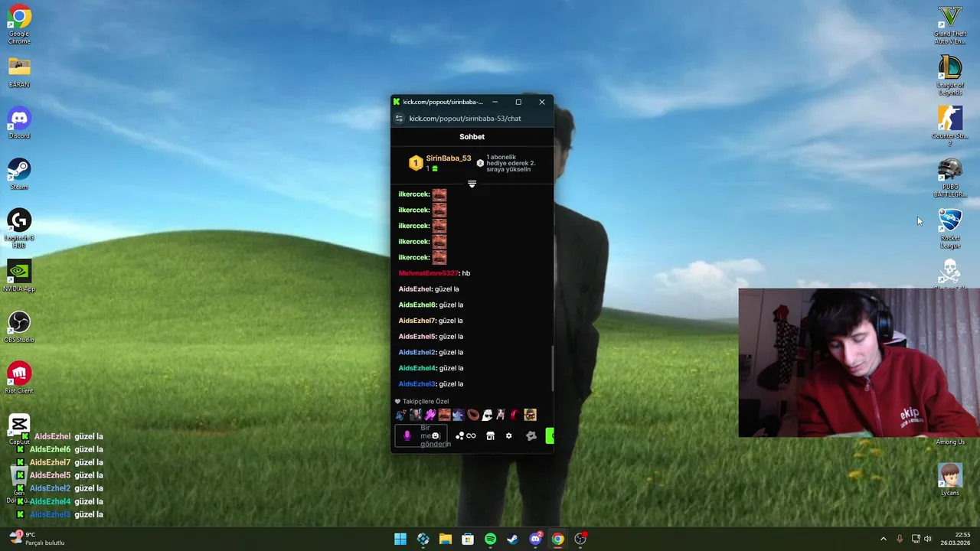Image resolution: width=980 pixels, height=551 pixels.
Task: Click the star badge icon in chat bar
Action: pos(531,436)
